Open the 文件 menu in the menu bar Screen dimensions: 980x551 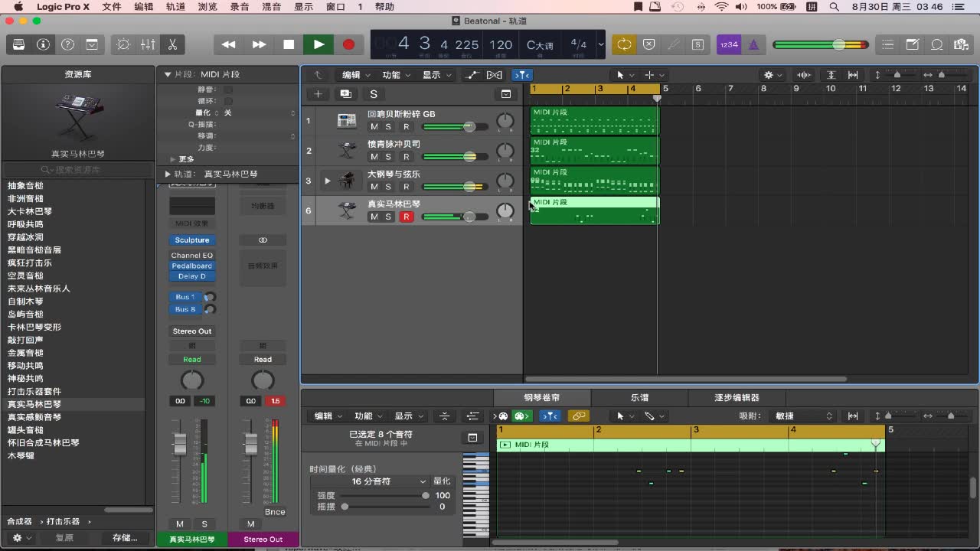coord(112,7)
